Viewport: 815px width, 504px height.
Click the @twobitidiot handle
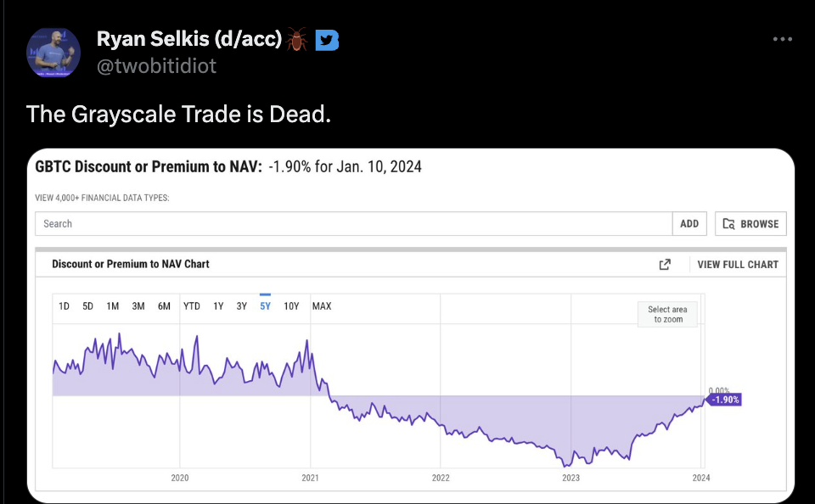click(156, 65)
